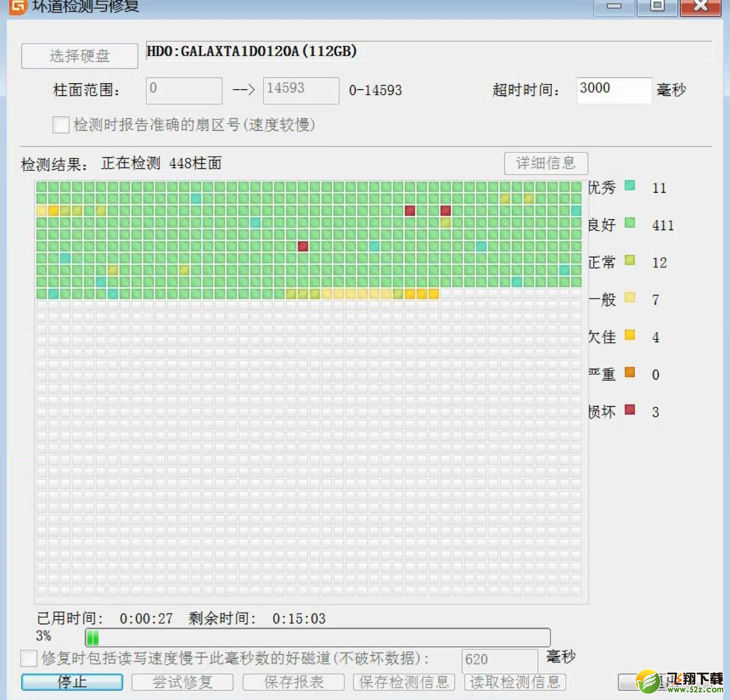Image resolution: width=730 pixels, height=700 pixels.
Task: Enable 检测时报告准确的扇区号 checkbox
Action: 61,125
